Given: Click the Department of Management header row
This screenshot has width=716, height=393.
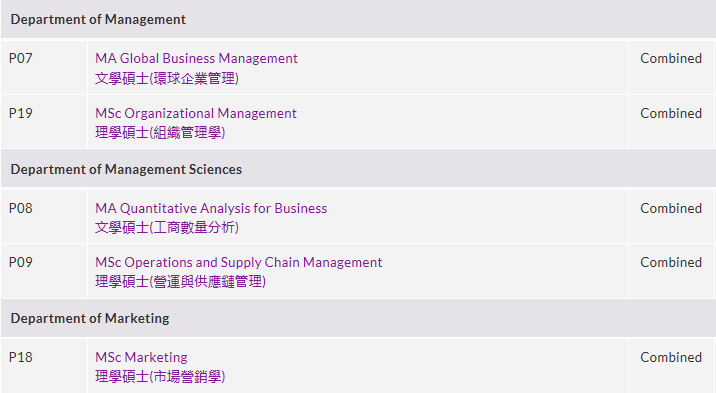Looking at the screenshot, I should click(358, 19).
